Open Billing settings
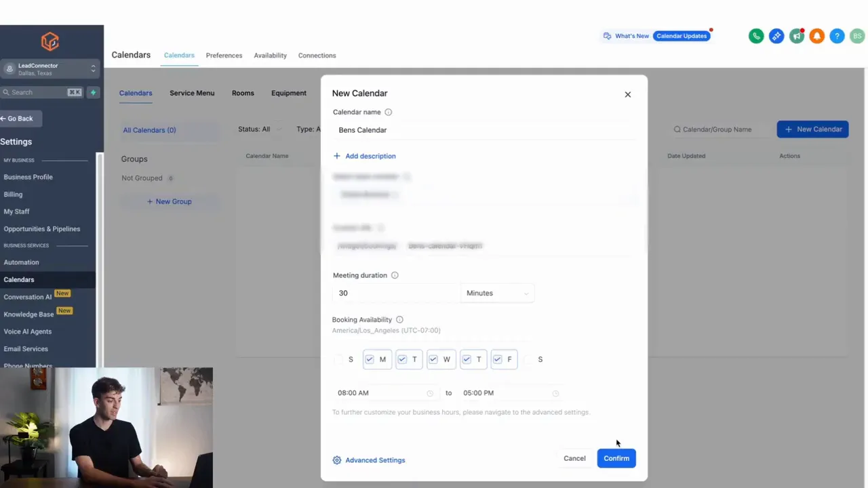The width and height of the screenshot is (868, 488). tap(13, 195)
